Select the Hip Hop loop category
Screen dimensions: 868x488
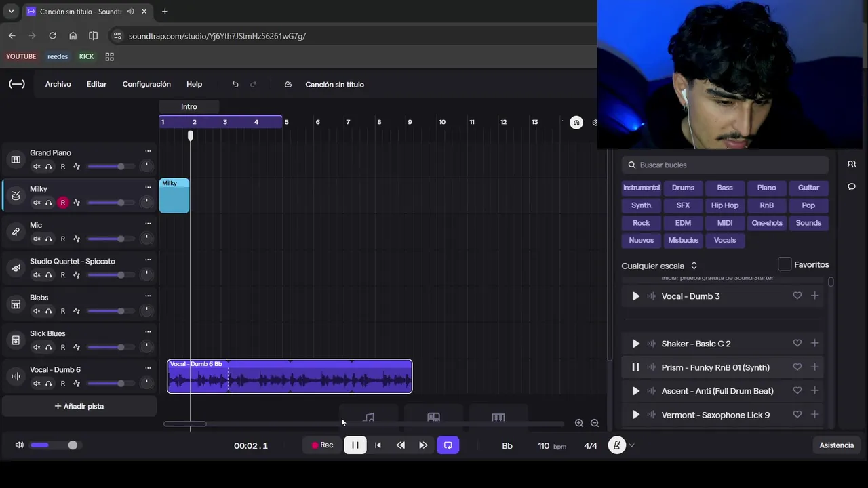click(x=725, y=205)
